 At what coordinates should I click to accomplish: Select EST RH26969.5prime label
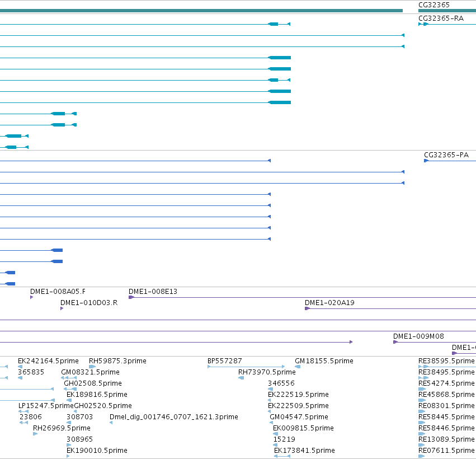coord(62,428)
